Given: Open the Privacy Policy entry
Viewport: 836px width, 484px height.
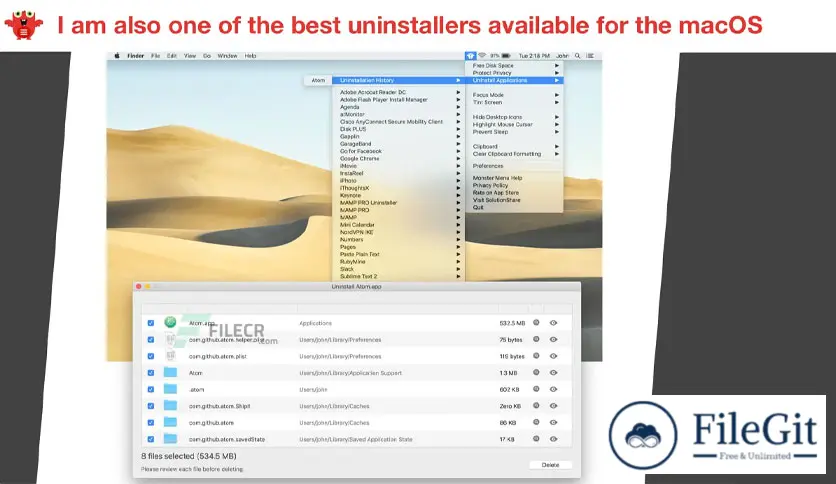Looking at the screenshot, I should [515, 185].
